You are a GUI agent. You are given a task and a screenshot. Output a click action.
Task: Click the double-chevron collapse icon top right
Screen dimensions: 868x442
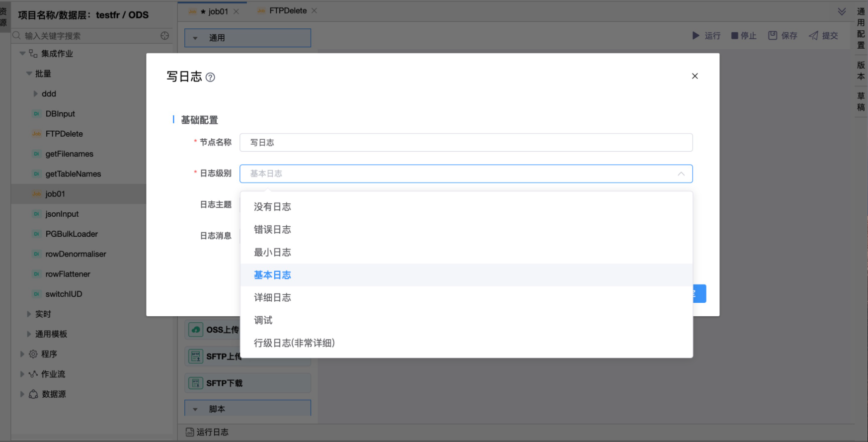(842, 11)
